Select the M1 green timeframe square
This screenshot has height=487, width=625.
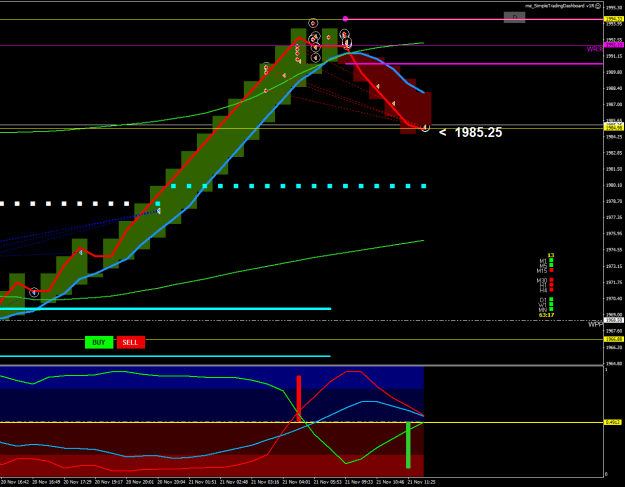click(551, 260)
